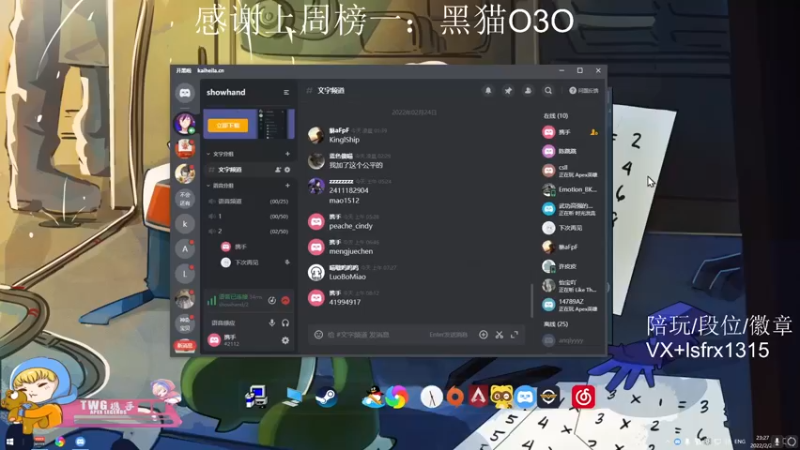800x450 pixels.
Task: Launch Steam from the desktop dock
Action: click(326, 397)
